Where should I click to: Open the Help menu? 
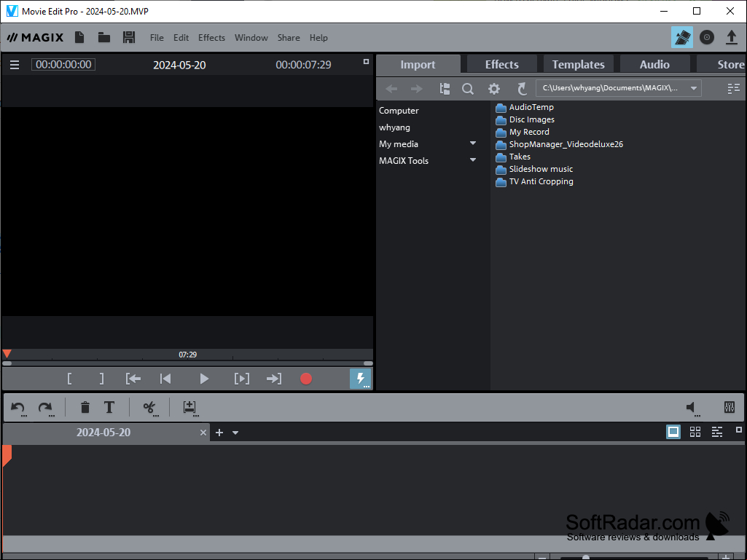click(x=318, y=38)
